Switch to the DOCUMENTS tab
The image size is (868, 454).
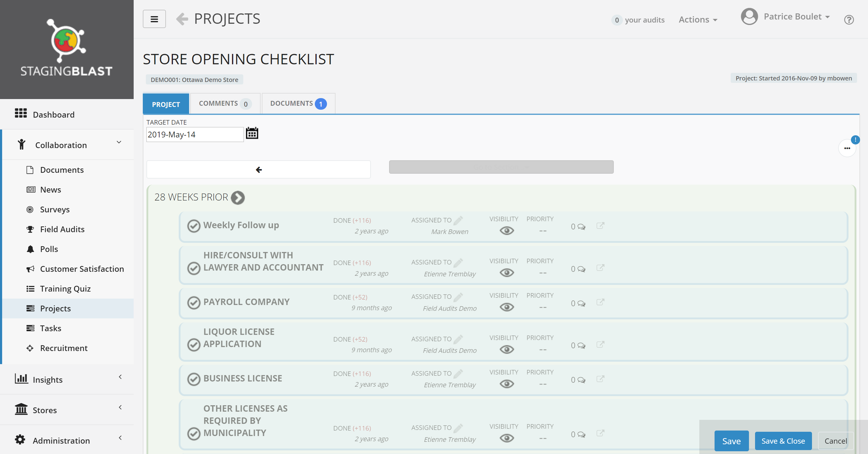pos(298,104)
